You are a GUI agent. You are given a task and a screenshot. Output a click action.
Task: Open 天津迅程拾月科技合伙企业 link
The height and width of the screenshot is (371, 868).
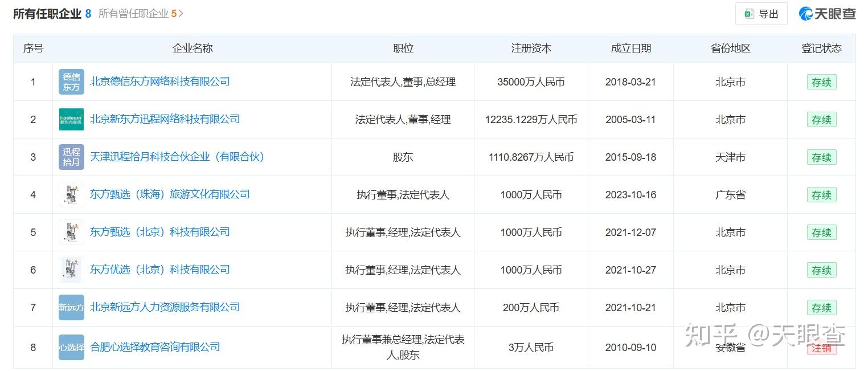click(x=177, y=157)
